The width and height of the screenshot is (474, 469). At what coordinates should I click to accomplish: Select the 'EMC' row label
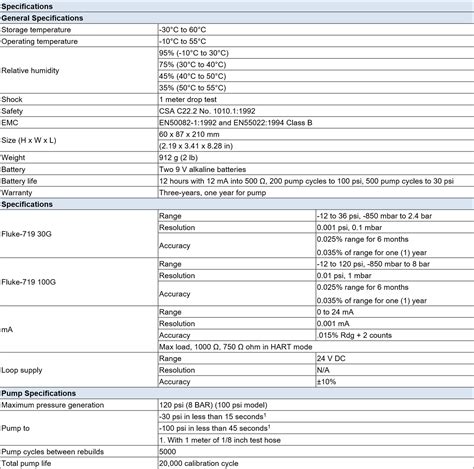click(10, 123)
